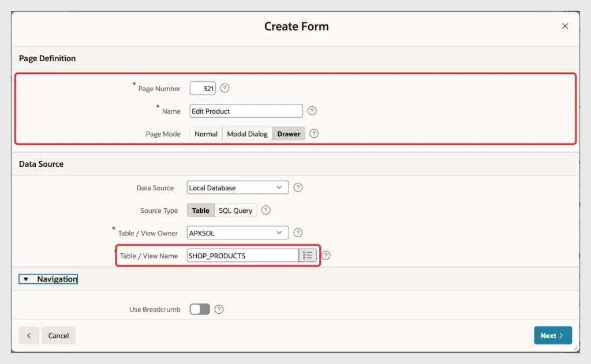Go back with the previous arrow button
This screenshot has height=364, width=591.
pyautogui.click(x=29, y=335)
